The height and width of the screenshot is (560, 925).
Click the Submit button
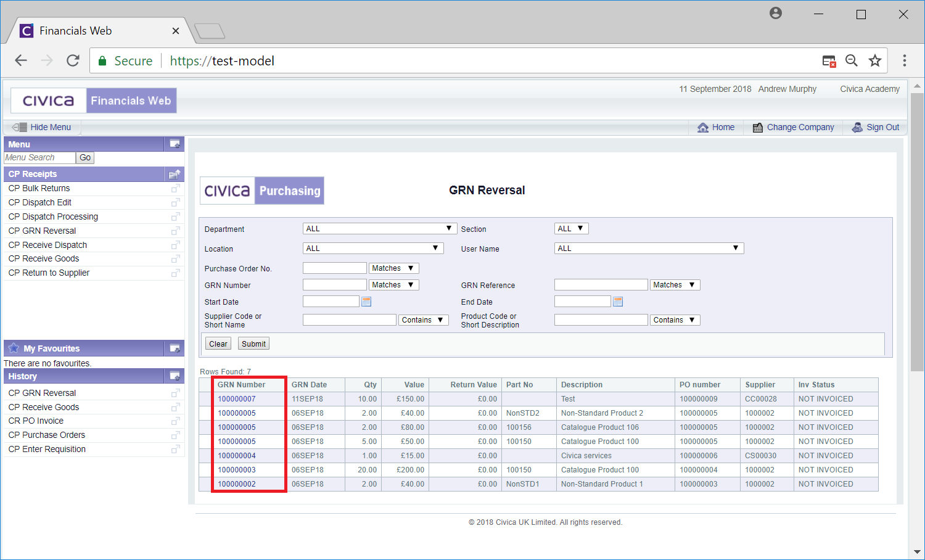click(253, 344)
